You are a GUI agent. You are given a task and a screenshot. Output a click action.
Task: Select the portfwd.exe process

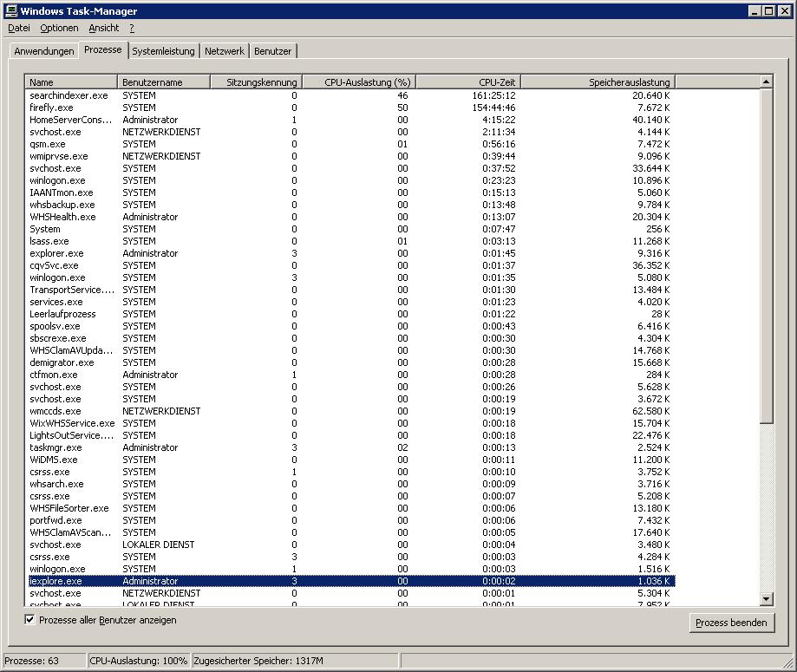[352, 520]
